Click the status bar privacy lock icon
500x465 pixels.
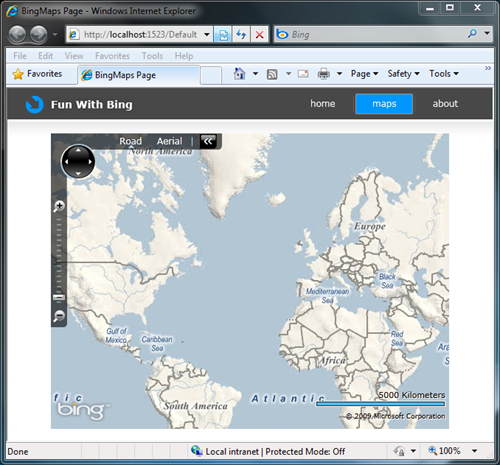click(x=399, y=451)
